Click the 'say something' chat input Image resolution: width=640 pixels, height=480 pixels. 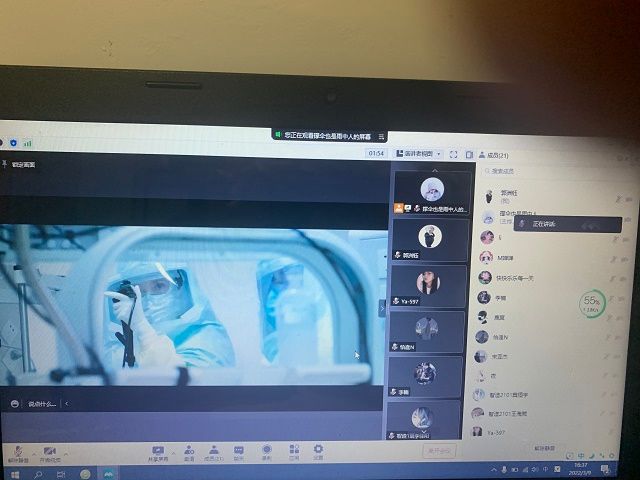(x=42, y=404)
